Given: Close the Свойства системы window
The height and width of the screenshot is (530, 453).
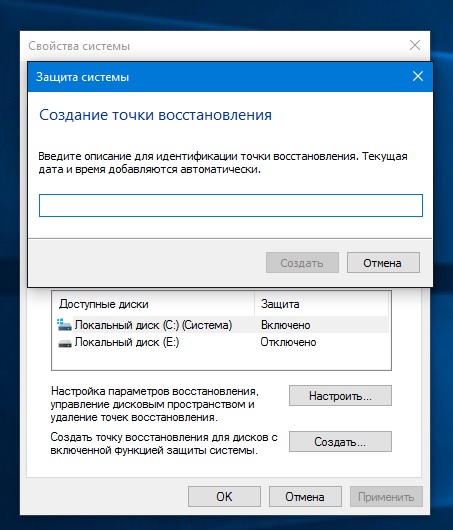Looking at the screenshot, I should tap(415, 45).
